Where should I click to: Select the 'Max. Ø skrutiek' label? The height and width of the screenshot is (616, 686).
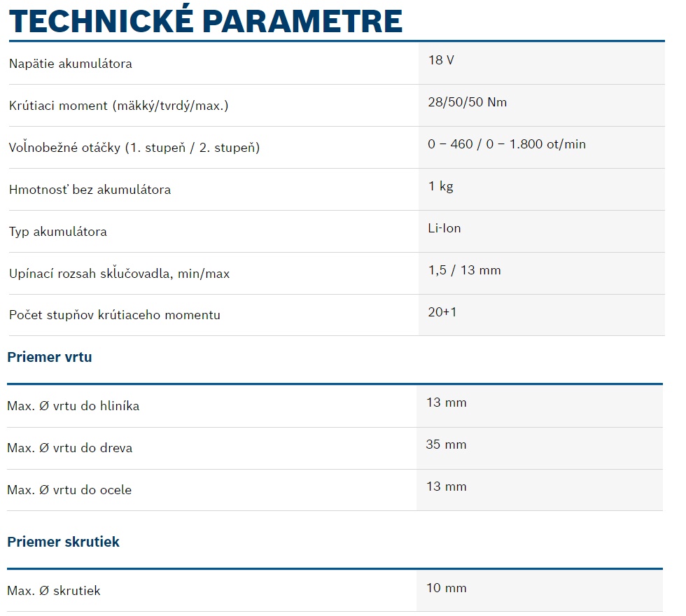54,591
